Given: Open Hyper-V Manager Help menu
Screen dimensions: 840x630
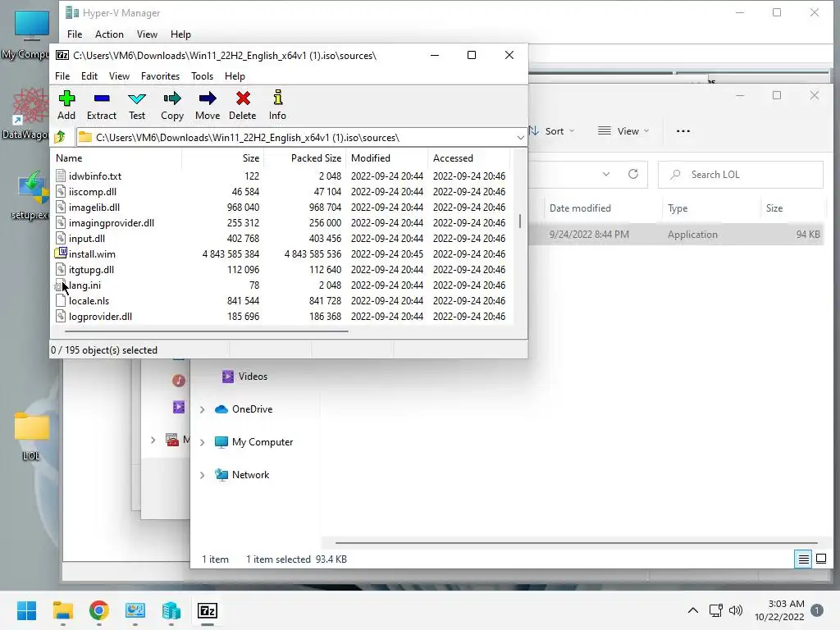Looking at the screenshot, I should 180,34.
